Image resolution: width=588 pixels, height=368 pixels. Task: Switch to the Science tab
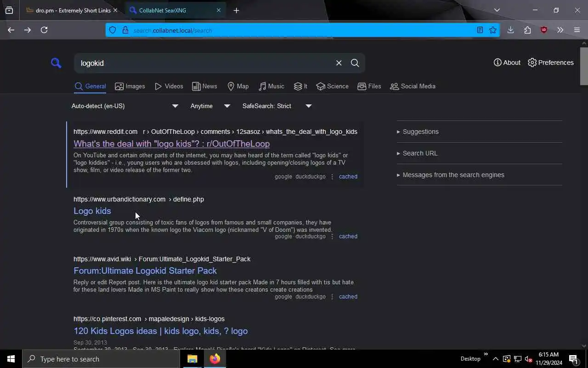coord(332,86)
